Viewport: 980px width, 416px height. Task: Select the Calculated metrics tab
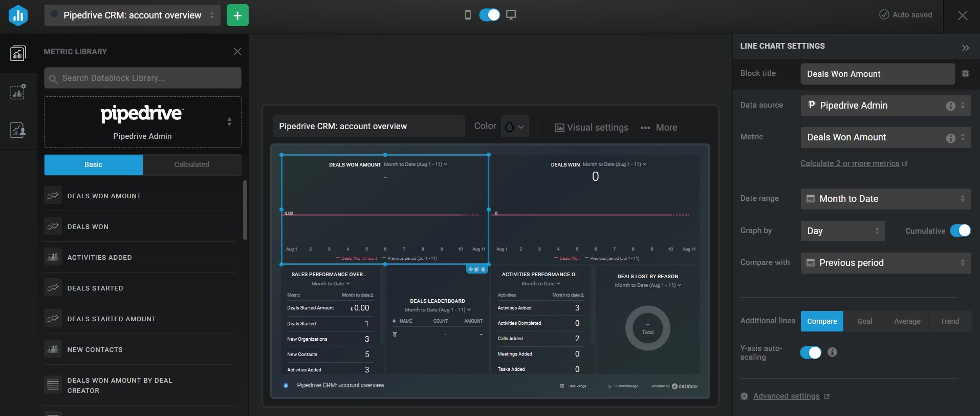point(192,164)
